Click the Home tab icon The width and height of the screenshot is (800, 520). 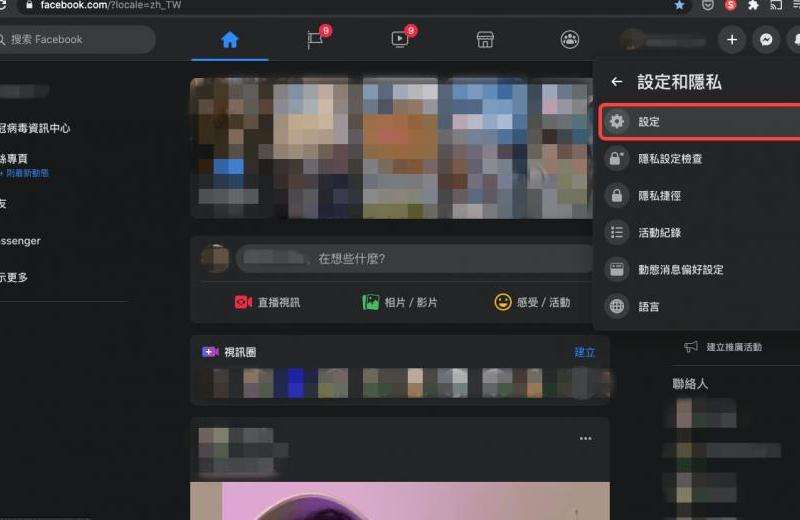pos(229,40)
